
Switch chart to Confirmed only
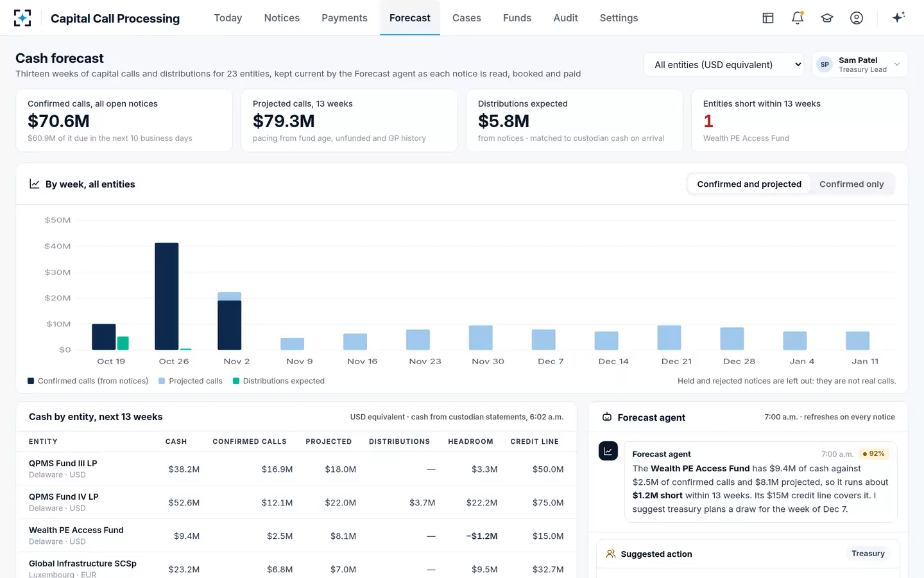(x=851, y=184)
